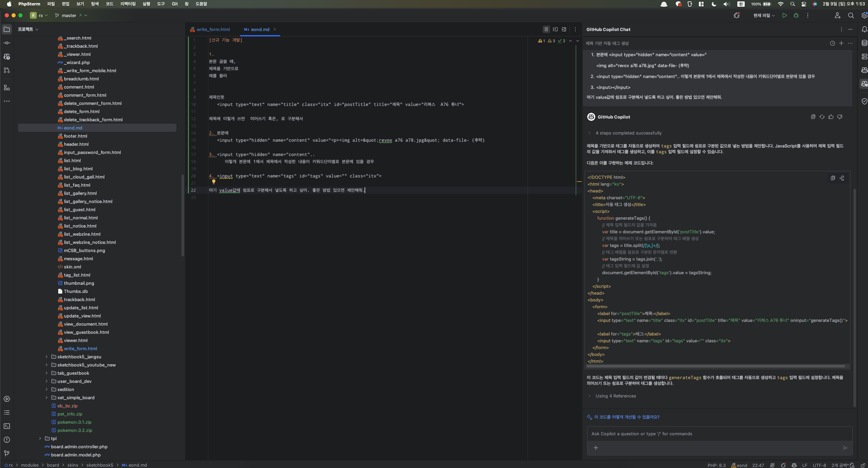868x468 pixels.
Task: Open the Commit tool window icon
Action: [7, 43]
